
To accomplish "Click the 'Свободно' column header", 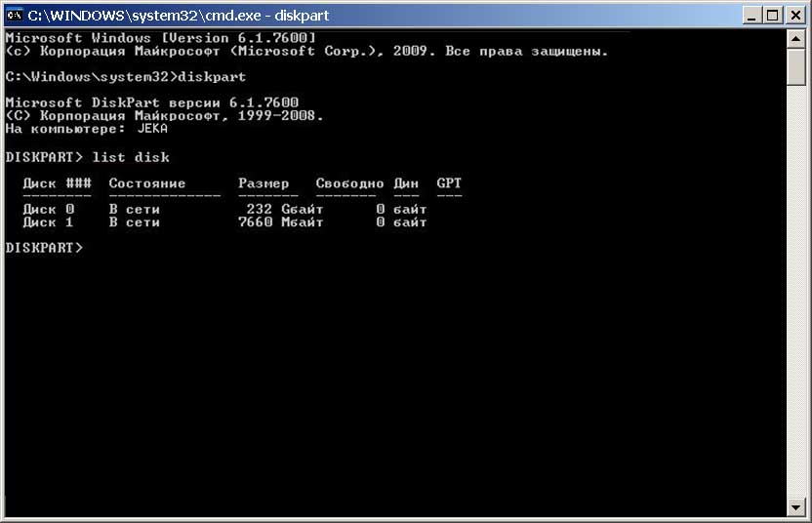I will click(x=349, y=183).
